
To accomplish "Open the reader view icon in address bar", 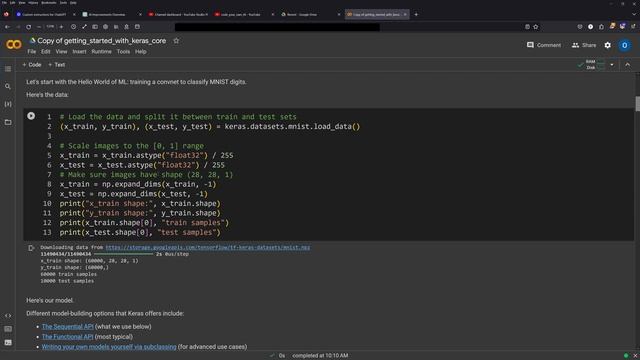I will pyautogui.click(x=527, y=27).
